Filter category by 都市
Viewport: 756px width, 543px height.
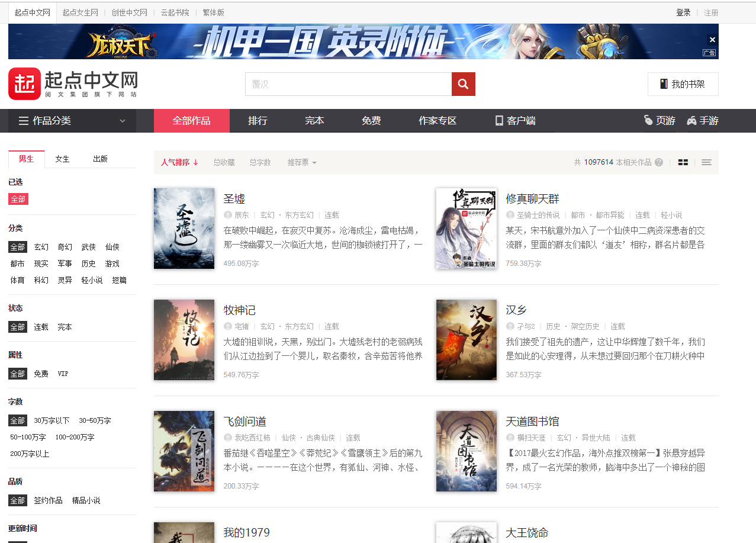coord(18,264)
